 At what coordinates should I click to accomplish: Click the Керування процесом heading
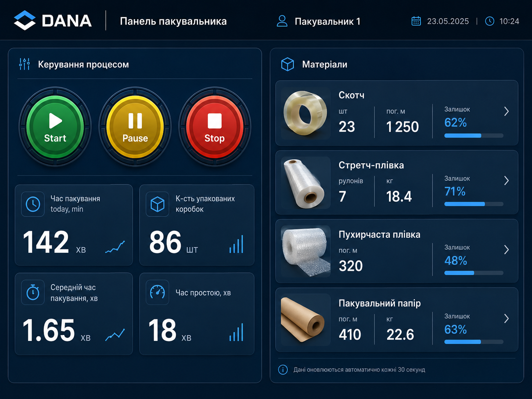click(83, 64)
